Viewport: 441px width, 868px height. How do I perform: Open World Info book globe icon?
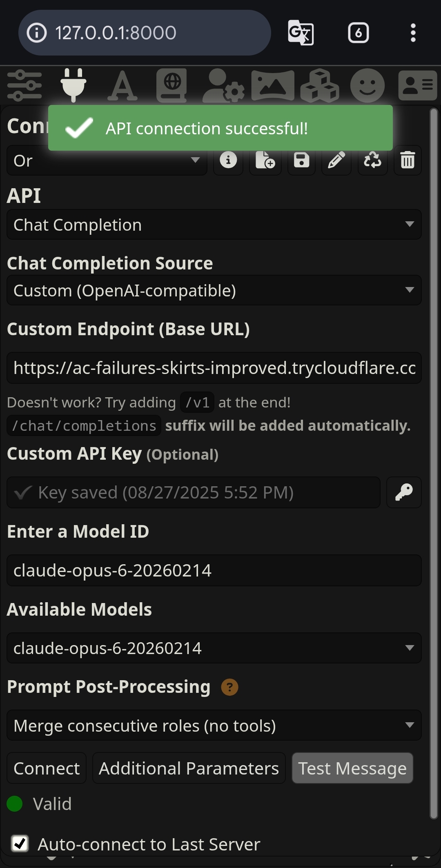pos(172,85)
